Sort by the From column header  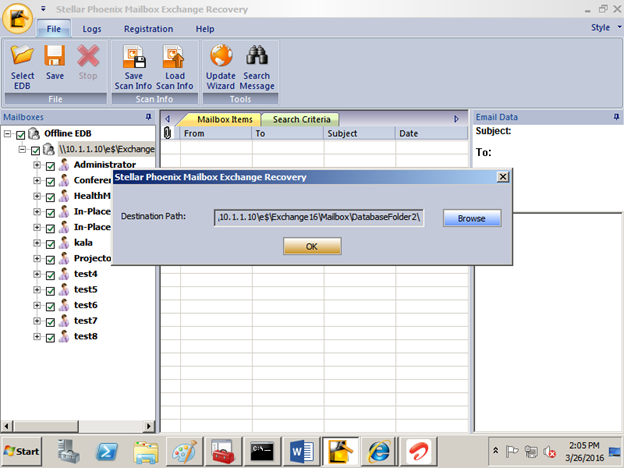(x=216, y=133)
